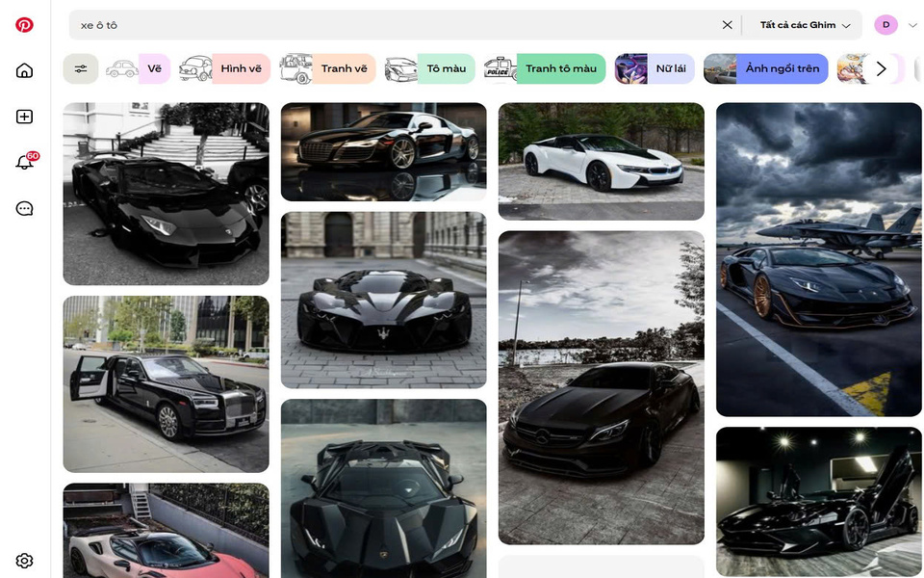Go to the Home feed icon
Viewport: 924px width, 578px height.
point(24,70)
